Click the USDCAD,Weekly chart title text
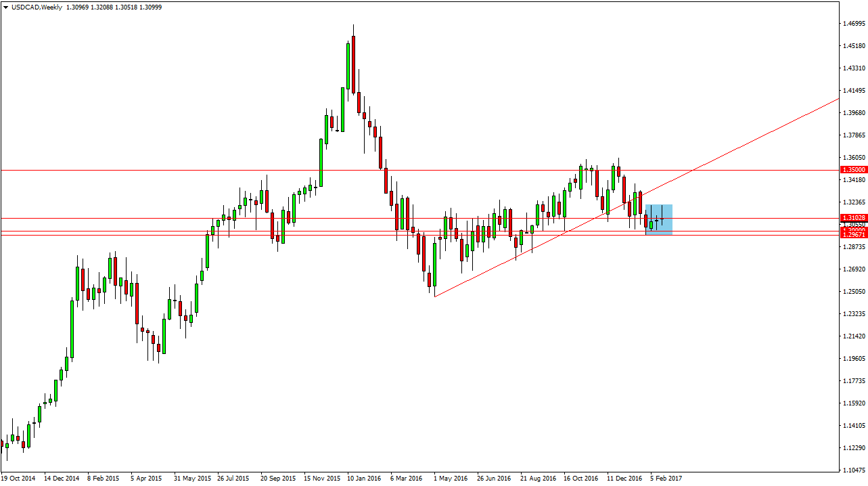 click(35, 6)
